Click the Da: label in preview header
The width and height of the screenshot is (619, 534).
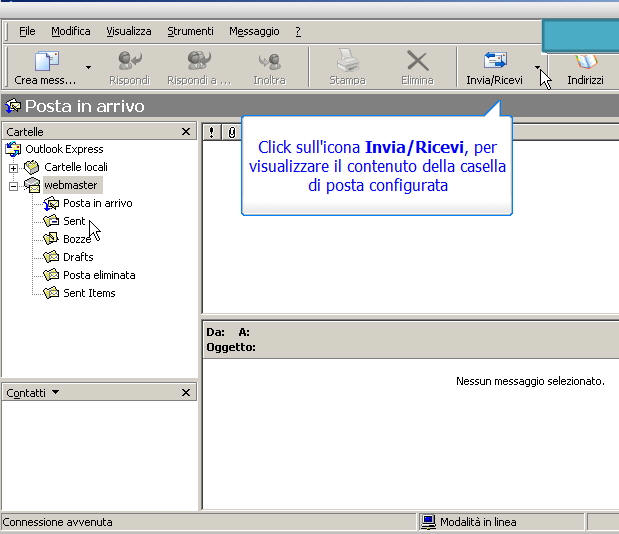[x=216, y=332]
